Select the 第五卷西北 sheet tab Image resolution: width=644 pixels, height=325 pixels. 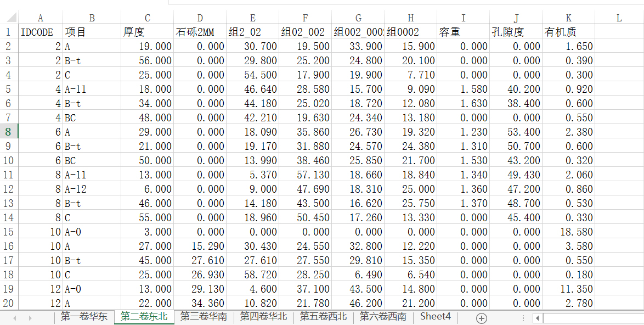point(323,317)
